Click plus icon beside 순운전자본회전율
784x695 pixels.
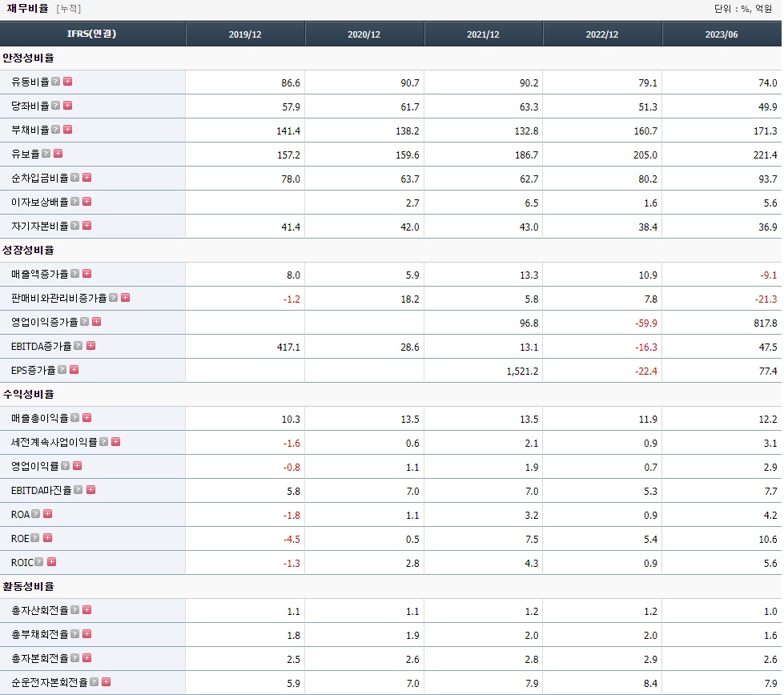107,681
